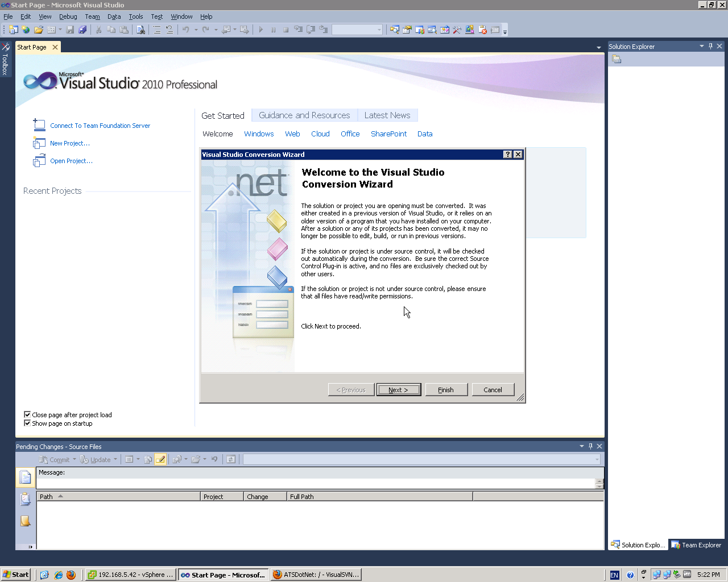Click the New Web Site toolbar icon
Viewport: 728px width, 582px height.
(26, 30)
